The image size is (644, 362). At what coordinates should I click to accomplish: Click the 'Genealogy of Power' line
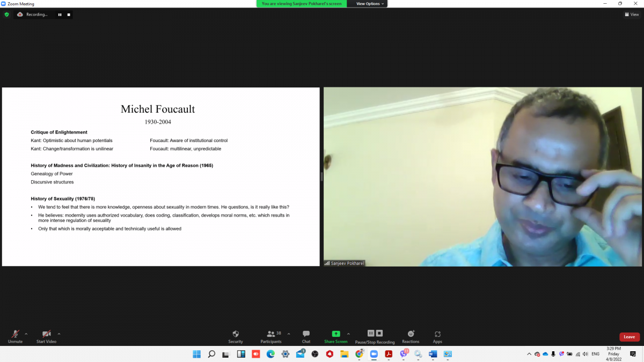(x=52, y=174)
